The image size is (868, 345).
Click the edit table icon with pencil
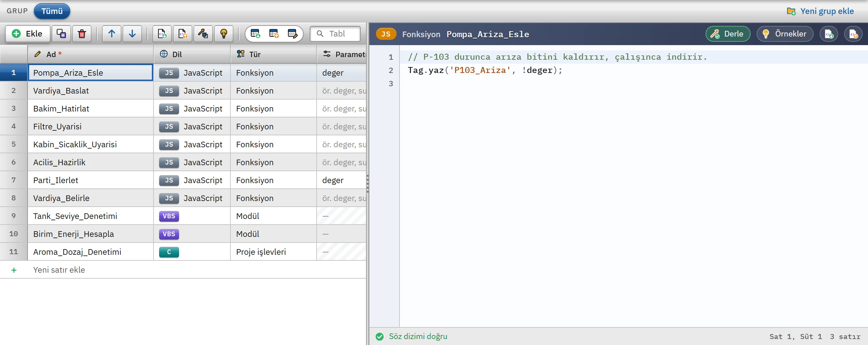coord(292,34)
